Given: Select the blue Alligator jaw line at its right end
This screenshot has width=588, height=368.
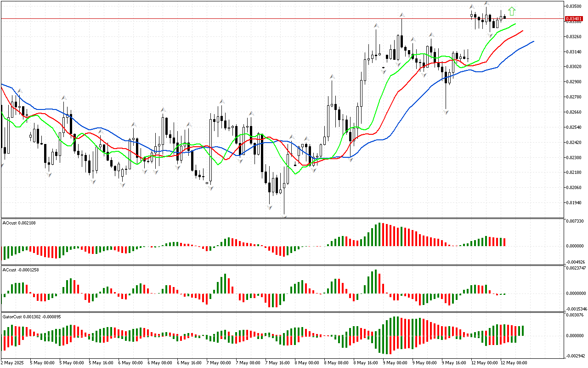Looking at the screenshot, I should click(x=532, y=42).
